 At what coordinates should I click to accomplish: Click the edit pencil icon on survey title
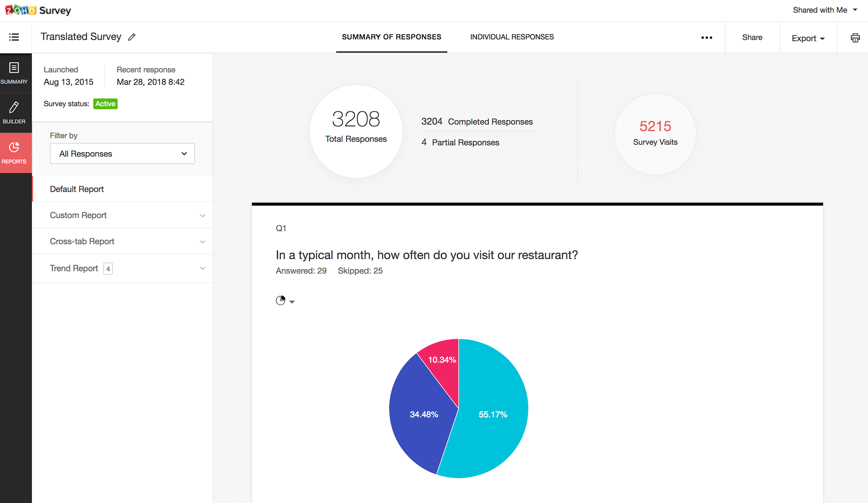(133, 37)
